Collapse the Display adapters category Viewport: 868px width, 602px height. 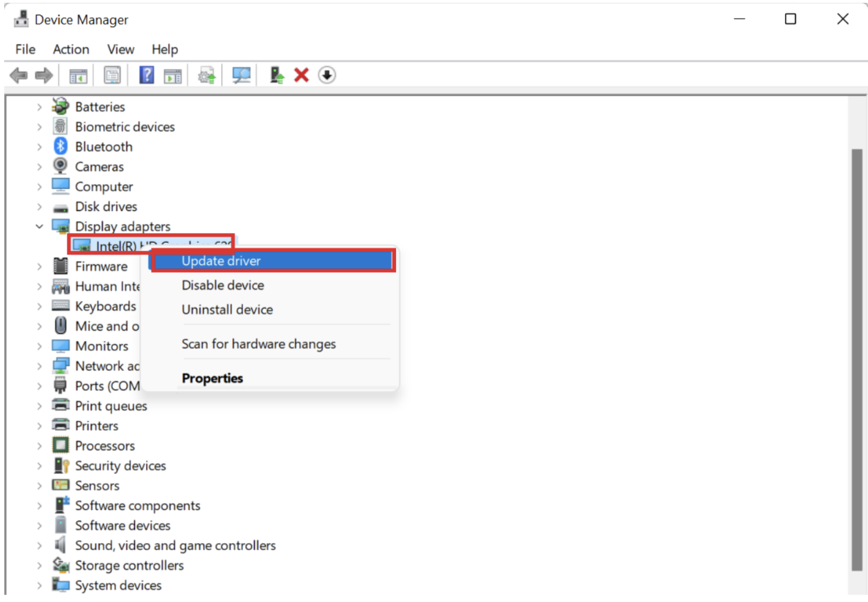pyautogui.click(x=39, y=226)
